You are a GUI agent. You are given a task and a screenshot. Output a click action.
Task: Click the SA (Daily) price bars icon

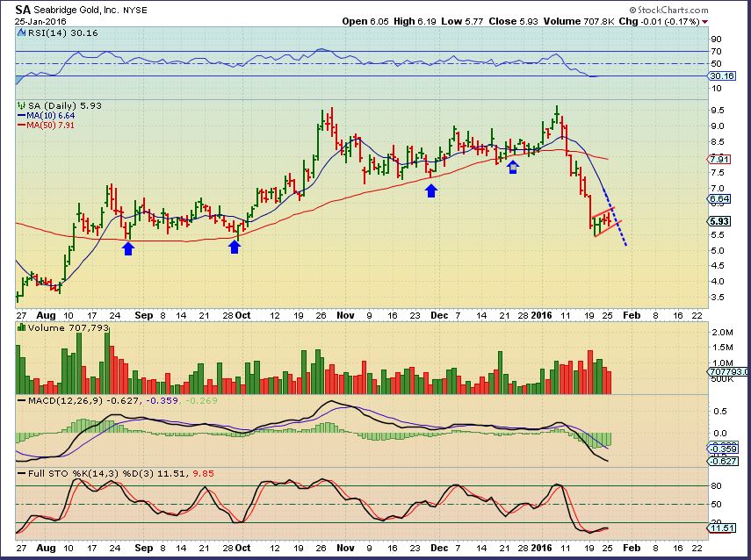point(21,106)
